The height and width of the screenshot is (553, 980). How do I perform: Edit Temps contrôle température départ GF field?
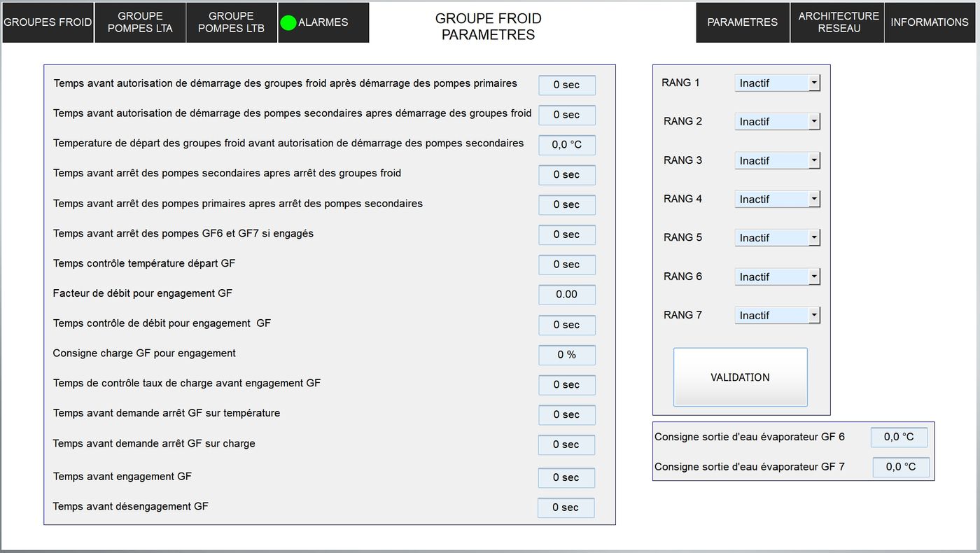[x=567, y=265]
